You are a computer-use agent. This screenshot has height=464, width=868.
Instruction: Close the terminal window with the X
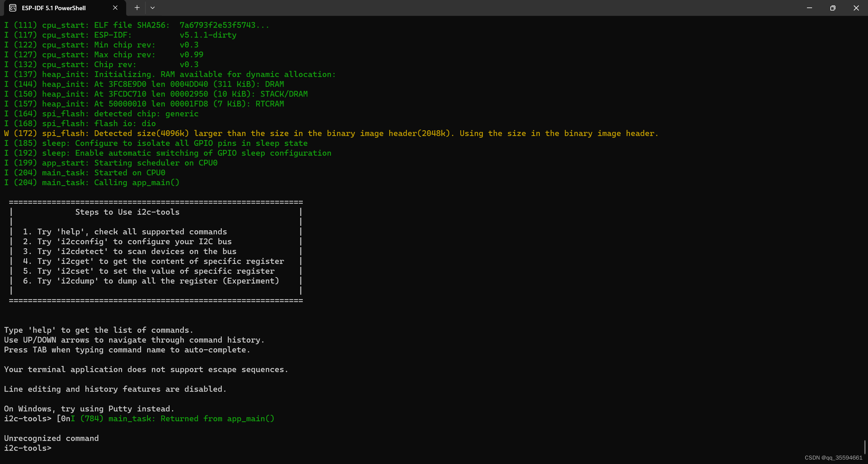pos(856,8)
